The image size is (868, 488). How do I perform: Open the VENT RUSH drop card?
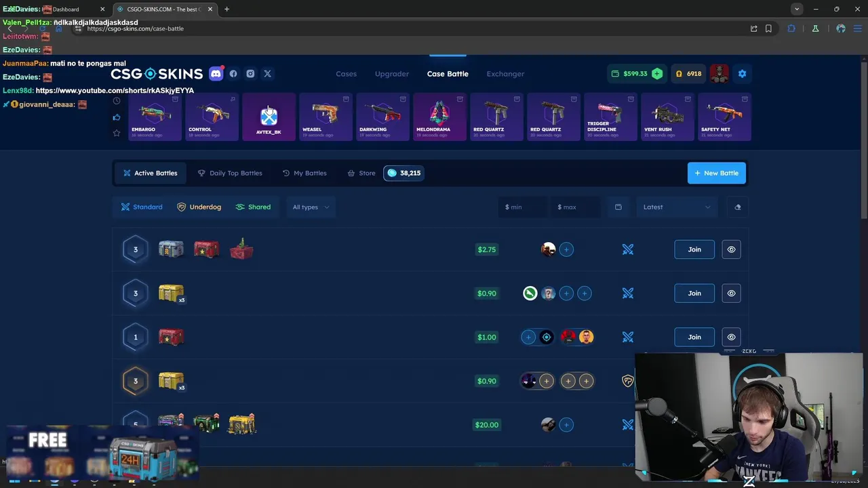coord(668,117)
